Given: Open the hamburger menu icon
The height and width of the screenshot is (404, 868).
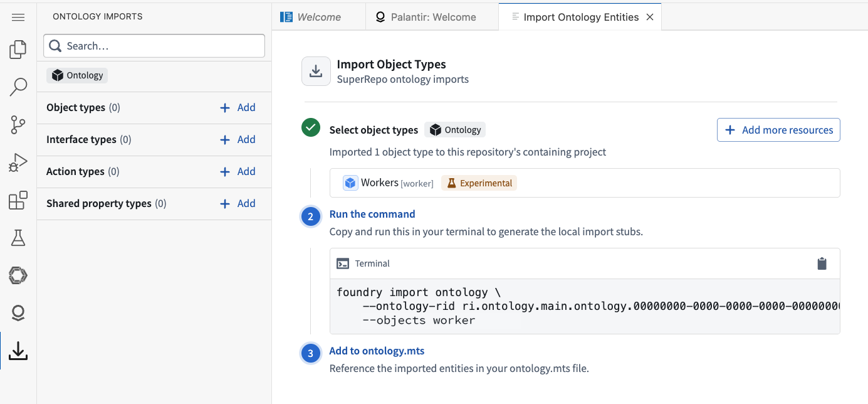Looking at the screenshot, I should pyautogui.click(x=18, y=17).
